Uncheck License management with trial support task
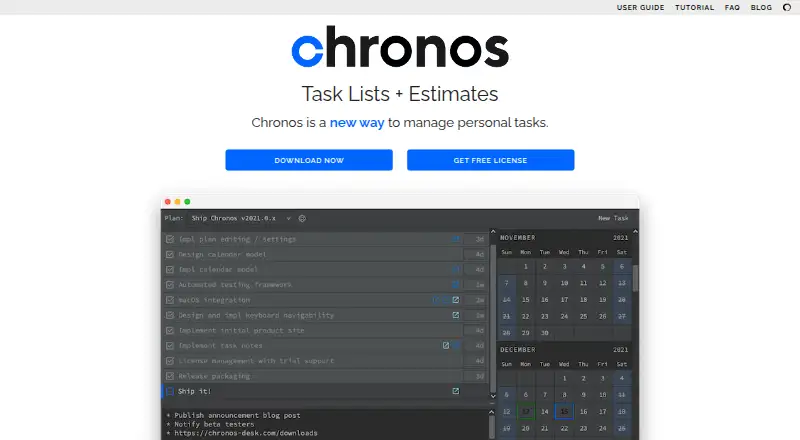 click(x=170, y=361)
